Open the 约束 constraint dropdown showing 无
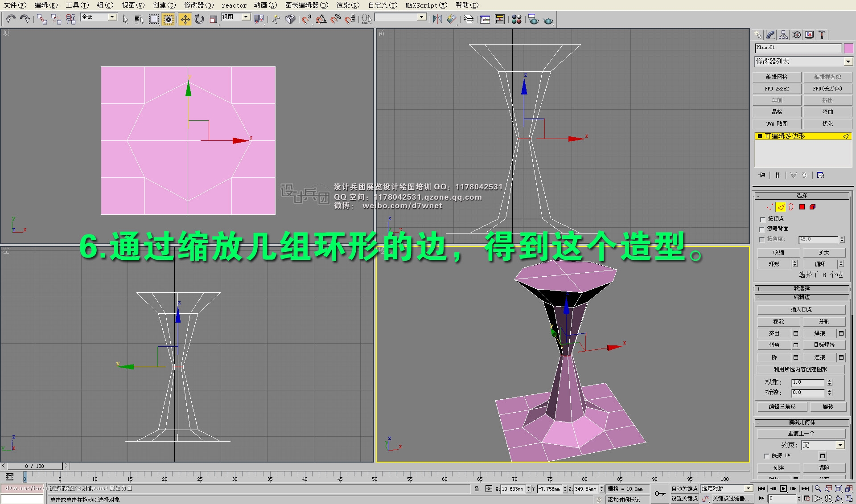The width and height of the screenshot is (856, 504). (823, 445)
